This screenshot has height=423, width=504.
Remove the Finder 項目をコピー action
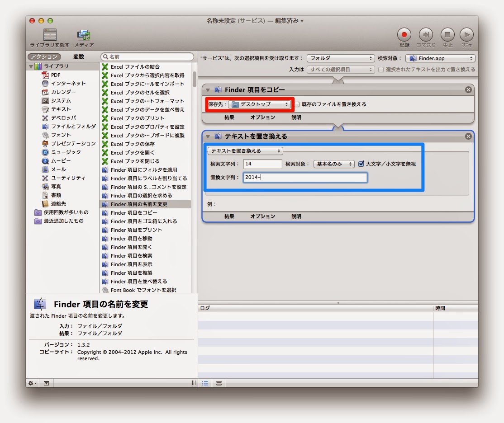coord(468,90)
